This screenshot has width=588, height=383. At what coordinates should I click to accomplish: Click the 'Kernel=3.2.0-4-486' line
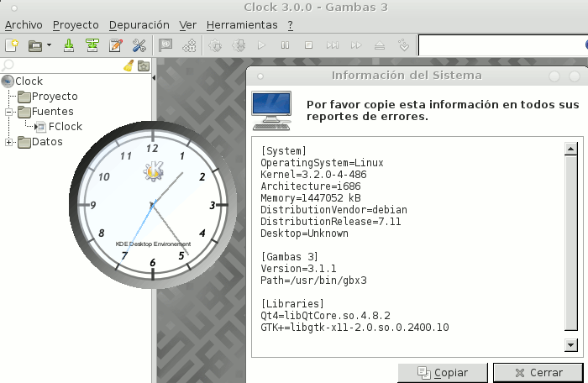pos(313,175)
